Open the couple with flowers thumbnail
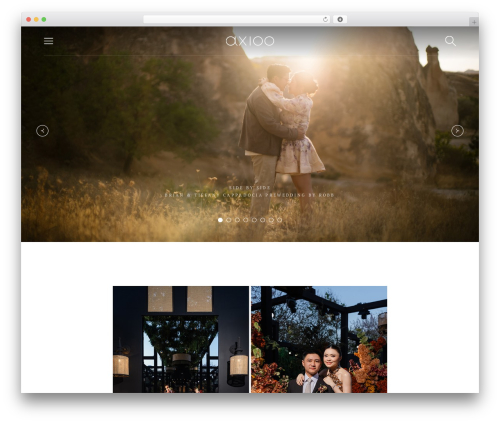The width and height of the screenshot is (500, 423). 319,339
